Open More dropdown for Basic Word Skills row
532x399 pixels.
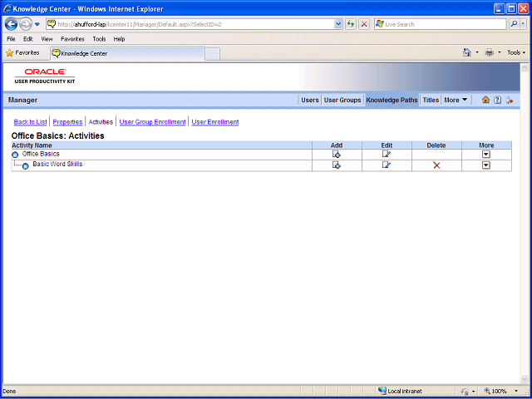486,165
